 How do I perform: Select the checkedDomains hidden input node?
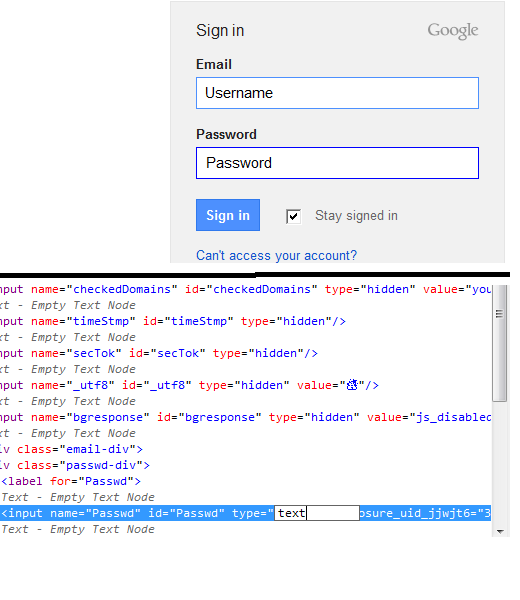[x=246, y=289]
